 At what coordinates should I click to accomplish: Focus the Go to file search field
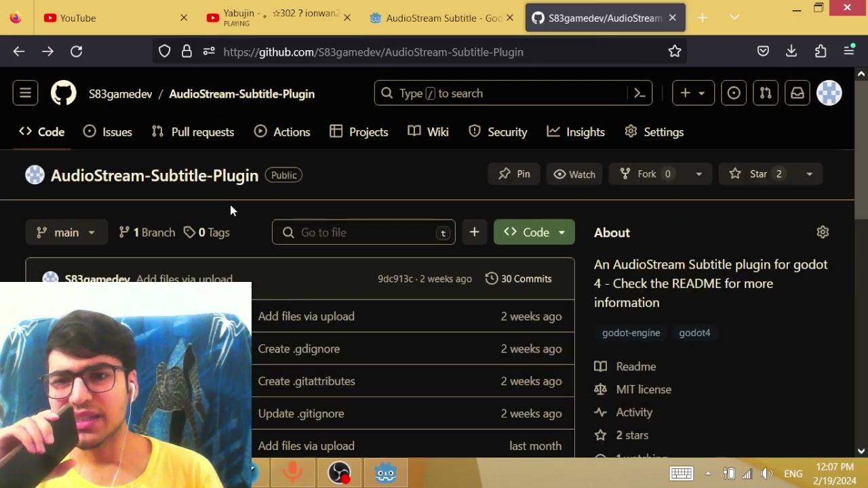[x=363, y=232]
